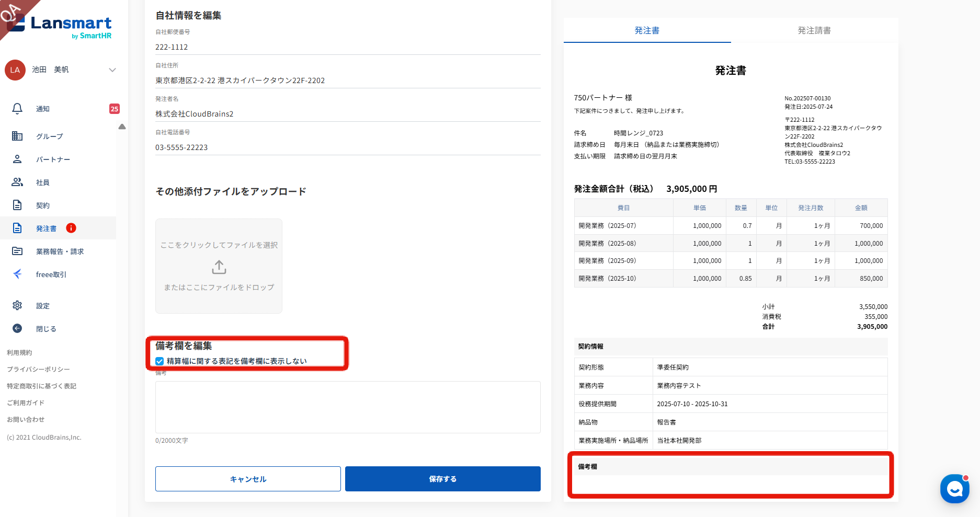Click the Partner person icon
980x517 pixels.
pyautogui.click(x=17, y=159)
